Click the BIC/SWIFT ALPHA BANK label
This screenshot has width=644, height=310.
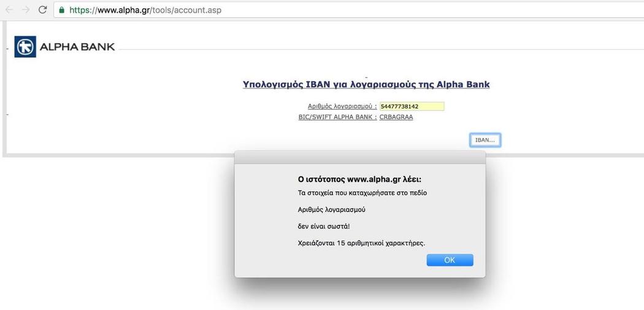click(x=337, y=117)
